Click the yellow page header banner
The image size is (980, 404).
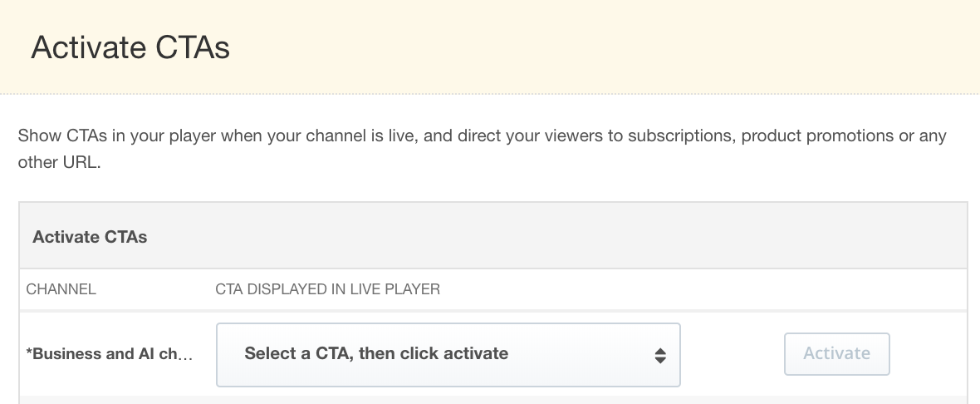(x=490, y=47)
